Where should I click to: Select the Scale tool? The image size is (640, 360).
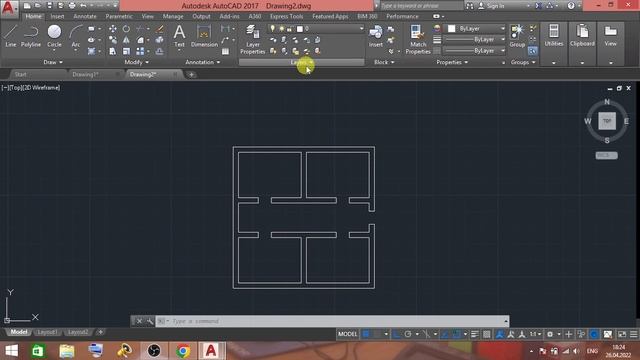[126, 51]
